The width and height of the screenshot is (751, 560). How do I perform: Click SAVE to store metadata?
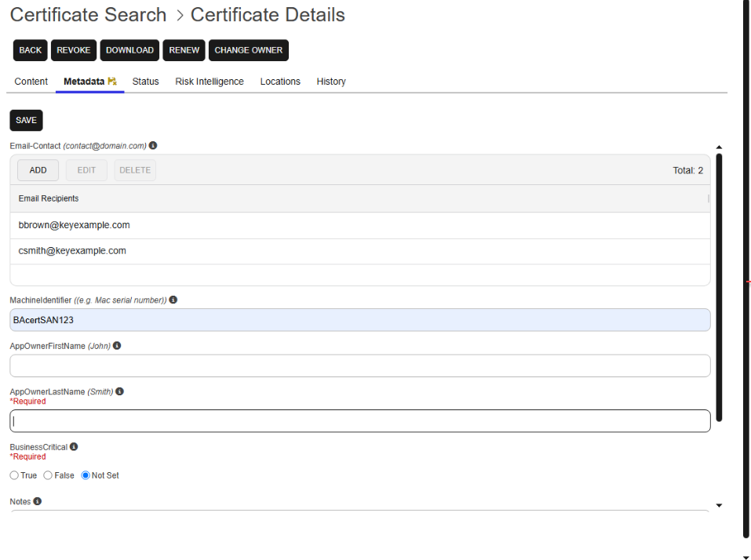(x=26, y=120)
